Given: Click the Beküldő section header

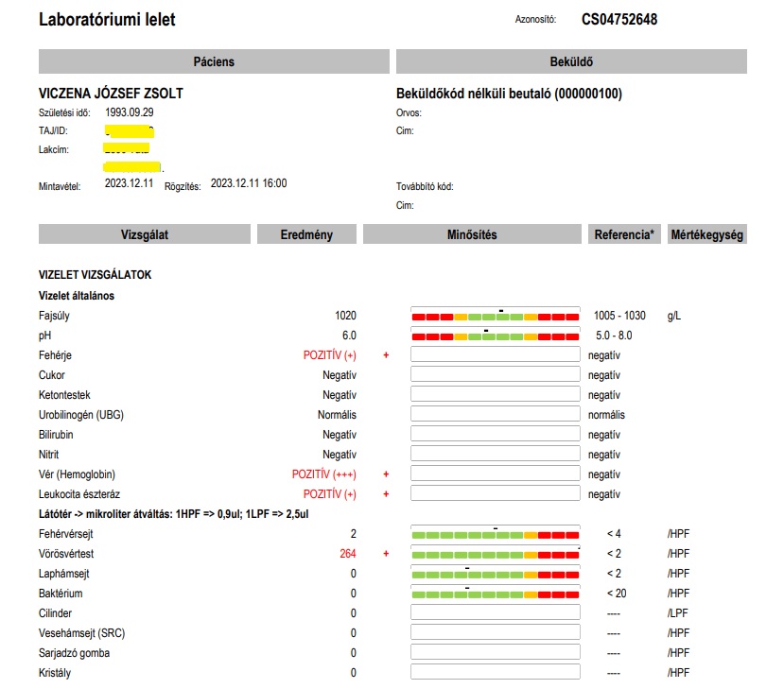Looking at the screenshot, I should pyautogui.click(x=571, y=61).
